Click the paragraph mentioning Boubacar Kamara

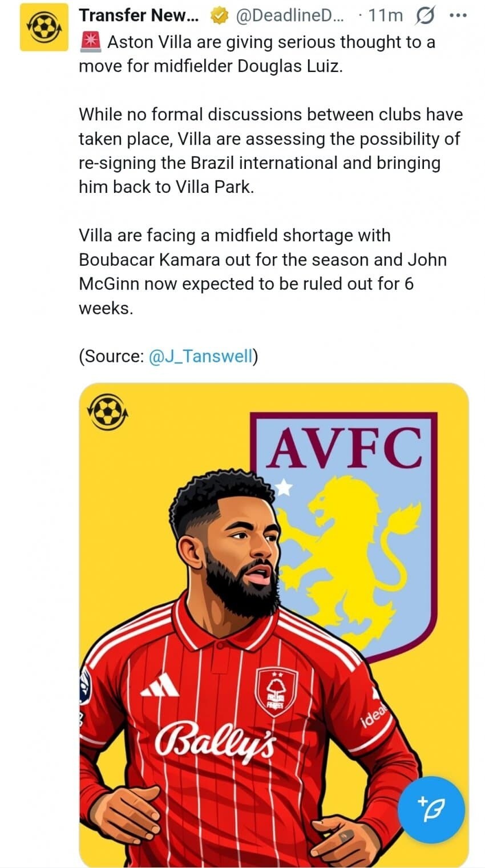(262, 272)
